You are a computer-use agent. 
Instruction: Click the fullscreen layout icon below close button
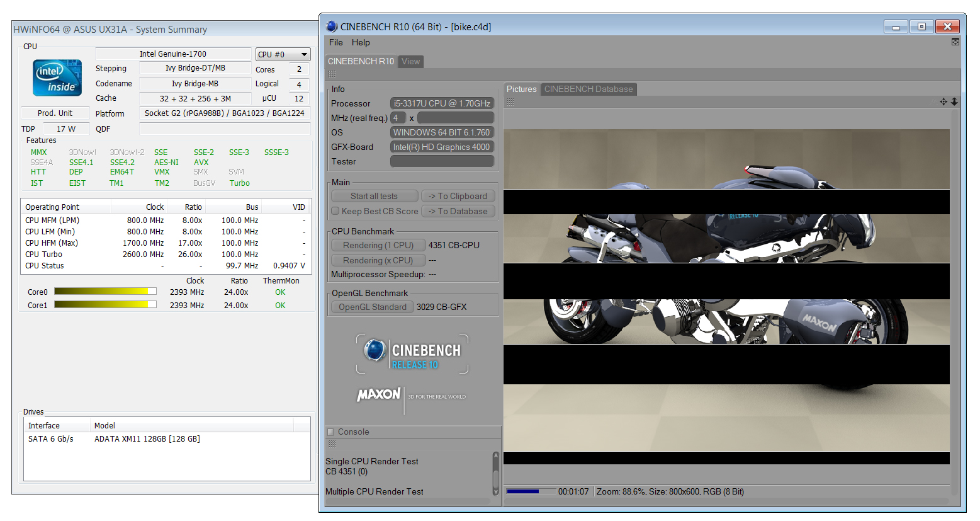point(955,42)
